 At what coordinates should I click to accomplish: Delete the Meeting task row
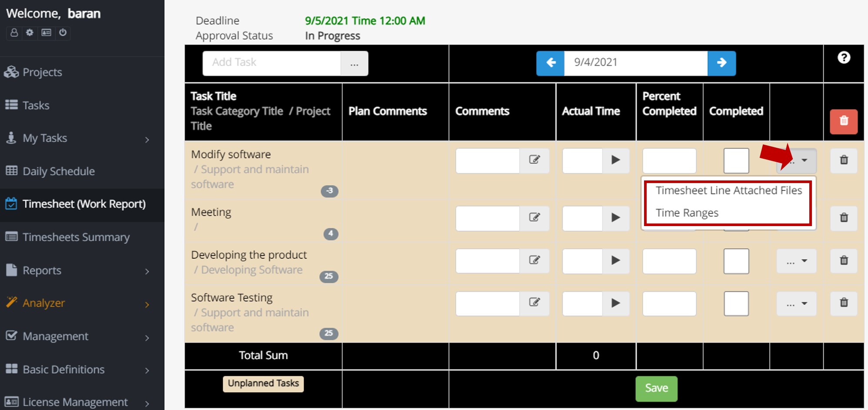(844, 218)
